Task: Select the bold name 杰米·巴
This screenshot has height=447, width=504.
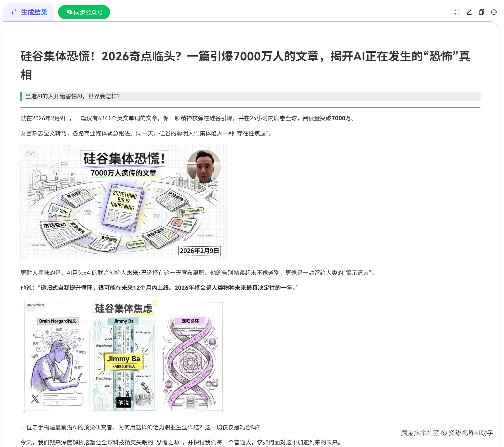Action: [136, 272]
